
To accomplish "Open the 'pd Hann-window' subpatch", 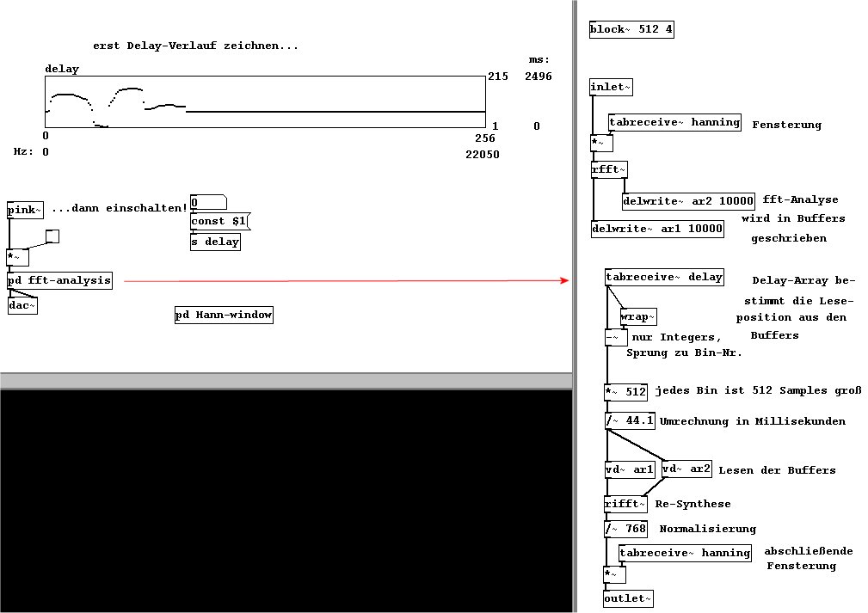I will (224, 316).
